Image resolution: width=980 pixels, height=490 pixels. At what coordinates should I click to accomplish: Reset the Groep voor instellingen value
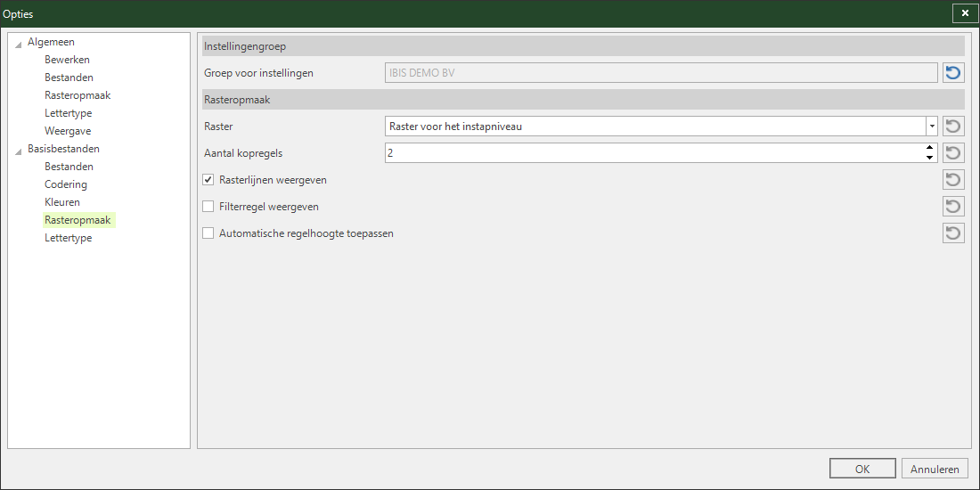[x=953, y=73]
